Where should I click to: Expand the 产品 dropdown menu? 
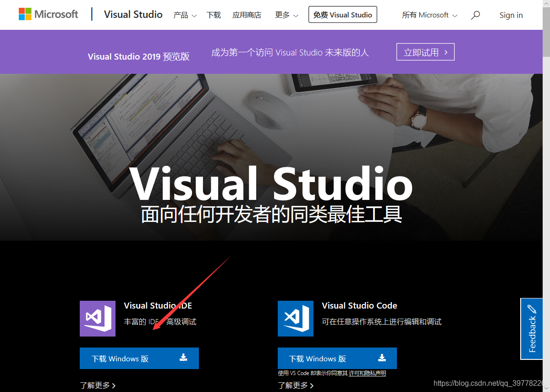point(185,15)
